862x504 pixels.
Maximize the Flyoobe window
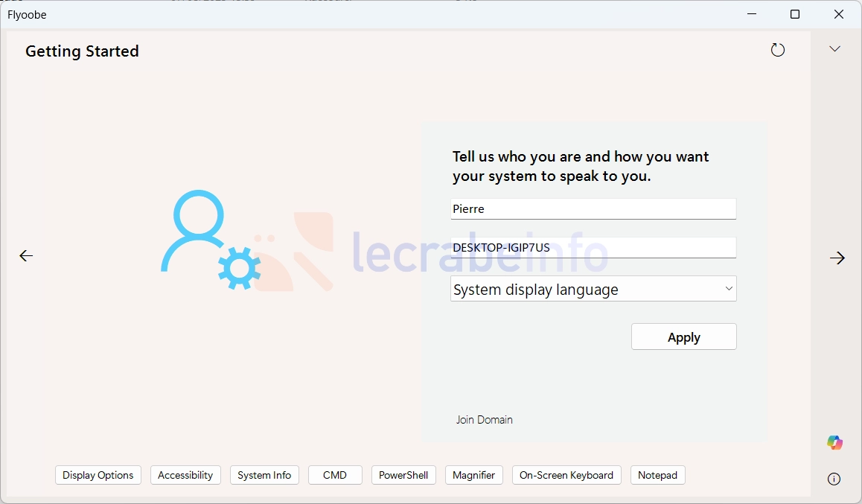795,14
